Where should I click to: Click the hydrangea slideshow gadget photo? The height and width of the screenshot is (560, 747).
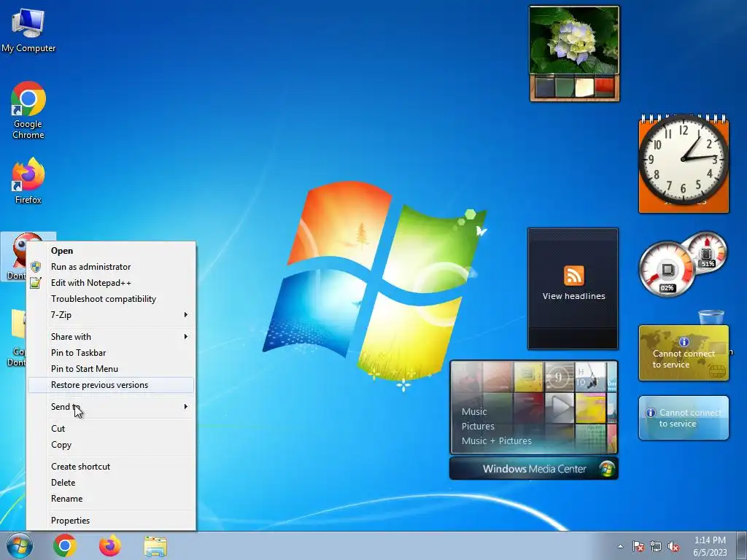[574, 41]
